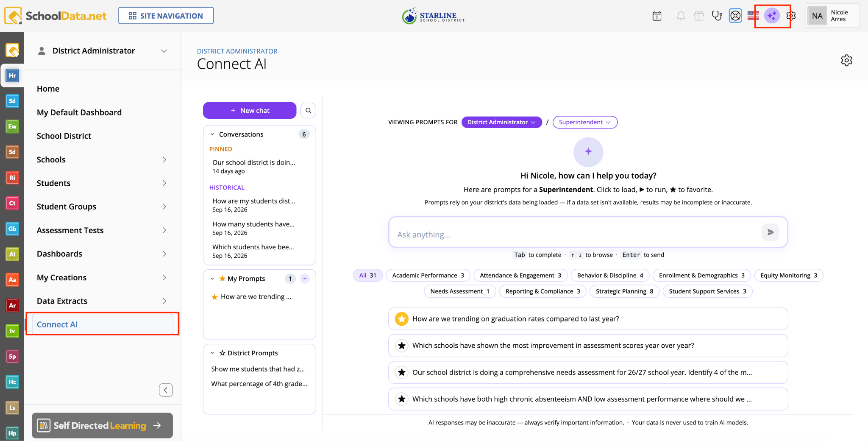This screenshot has height=441, width=868.
Task: Open the AI app icon in rail
Action: [12, 254]
